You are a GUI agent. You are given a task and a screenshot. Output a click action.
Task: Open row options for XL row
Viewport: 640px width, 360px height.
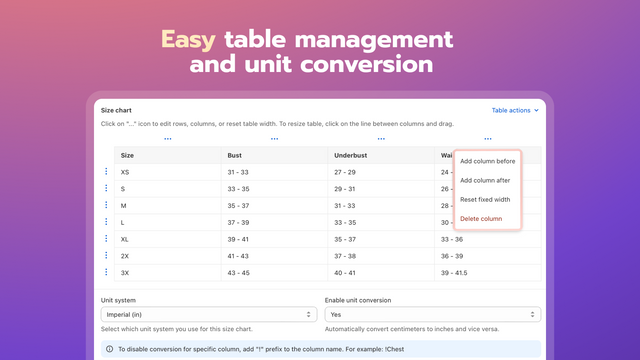tap(106, 238)
